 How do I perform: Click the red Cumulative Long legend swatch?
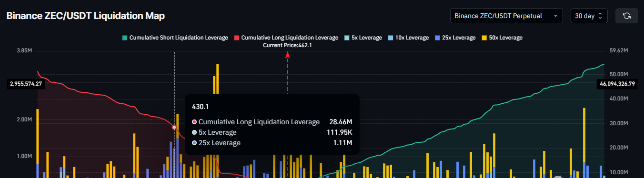tap(237, 38)
